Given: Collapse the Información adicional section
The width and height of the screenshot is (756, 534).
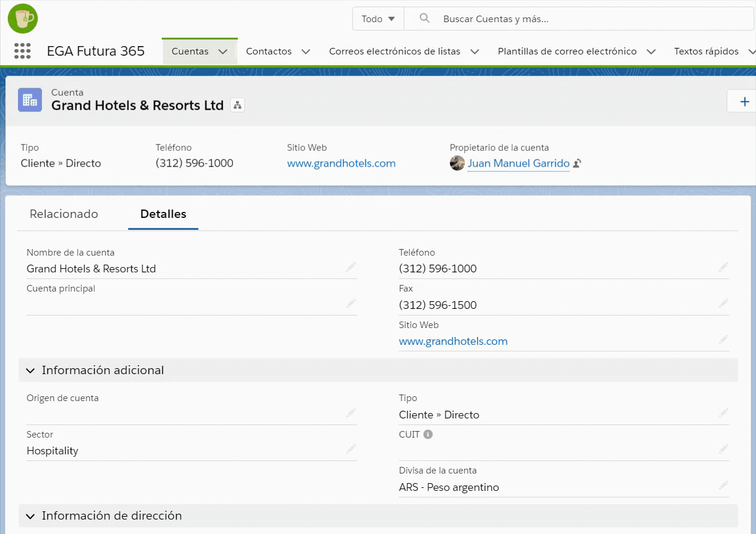Looking at the screenshot, I should pos(31,371).
